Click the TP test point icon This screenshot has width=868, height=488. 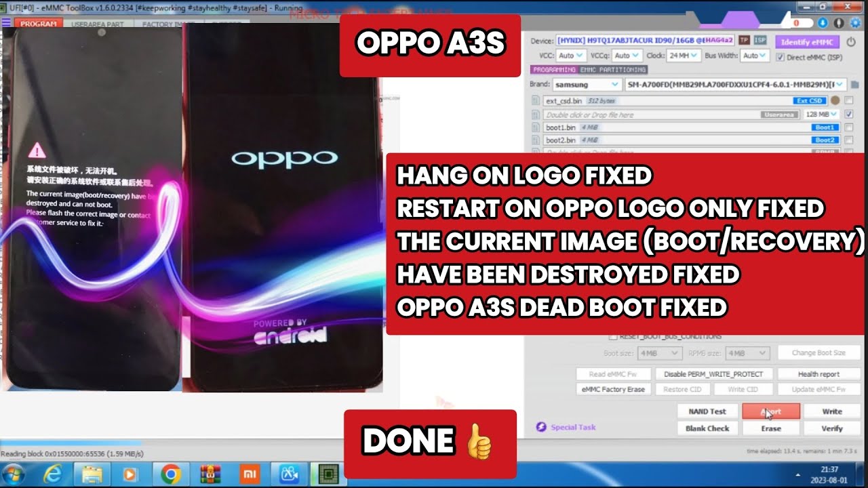(x=744, y=41)
